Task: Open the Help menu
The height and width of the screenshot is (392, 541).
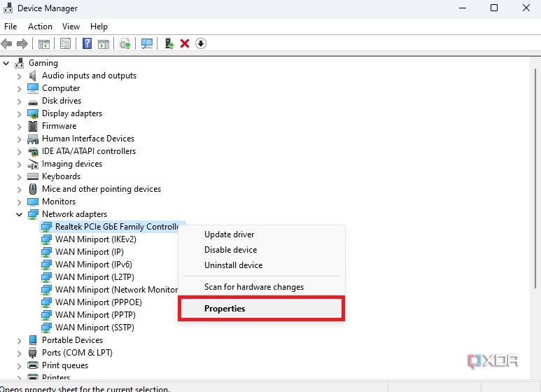Action: click(x=99, y=27)
